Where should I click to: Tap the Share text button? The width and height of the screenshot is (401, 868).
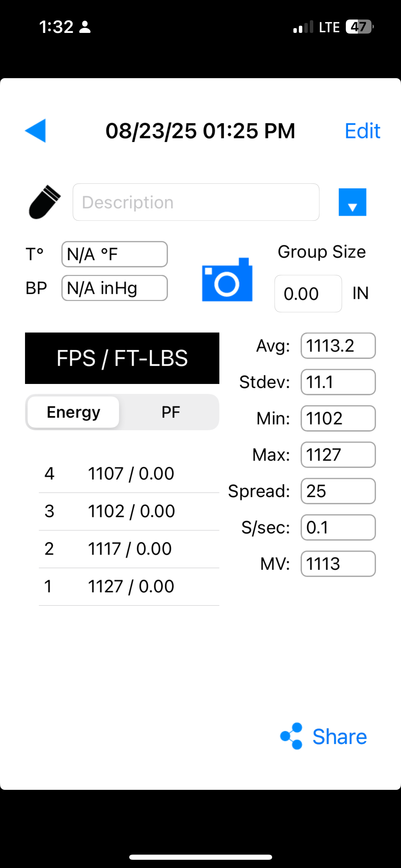pyautogui.click(x=340, y=737)
